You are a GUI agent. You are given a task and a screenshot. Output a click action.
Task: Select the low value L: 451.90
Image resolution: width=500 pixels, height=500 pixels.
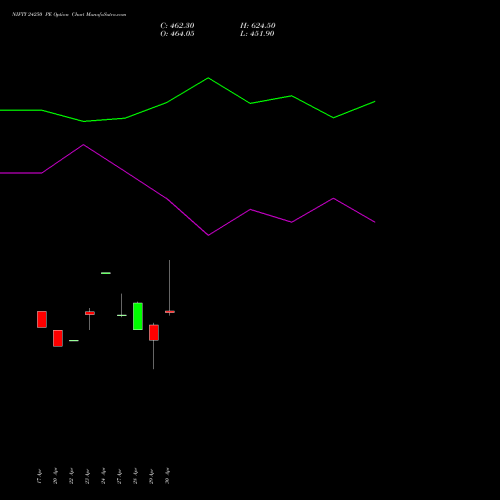(257, 34)
